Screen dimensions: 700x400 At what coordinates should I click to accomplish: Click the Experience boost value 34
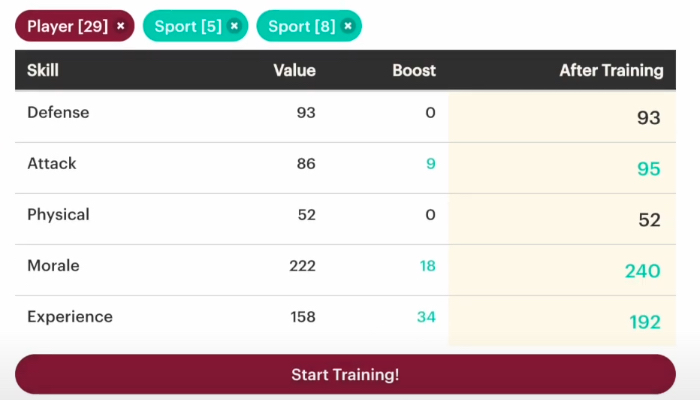pyautogui.click(x=426, y=317)
